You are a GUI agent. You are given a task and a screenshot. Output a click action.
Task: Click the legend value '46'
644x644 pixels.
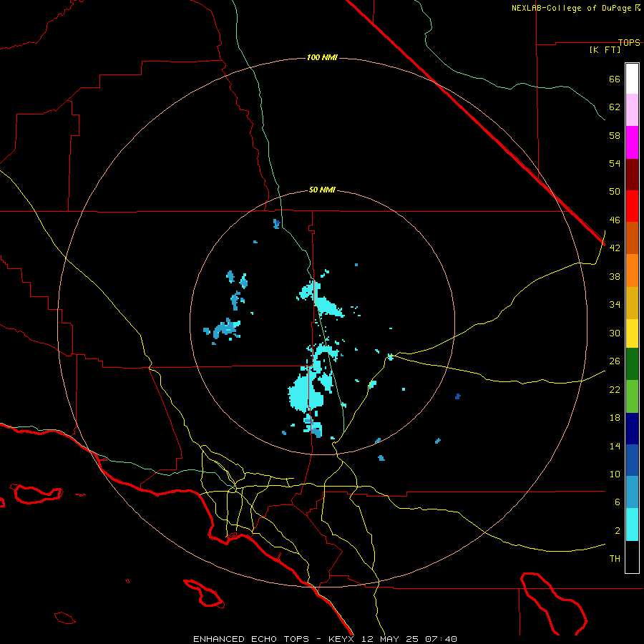tap(615, 220)
